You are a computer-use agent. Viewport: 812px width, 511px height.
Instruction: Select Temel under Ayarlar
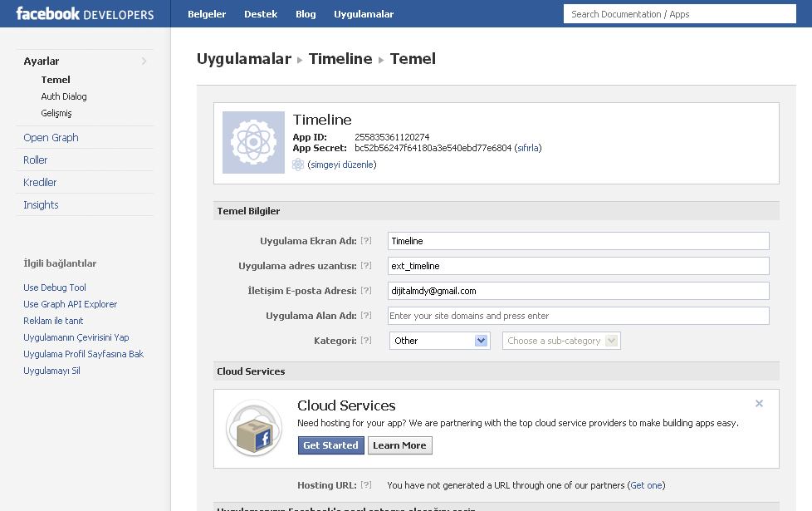(x=56, y=80)
